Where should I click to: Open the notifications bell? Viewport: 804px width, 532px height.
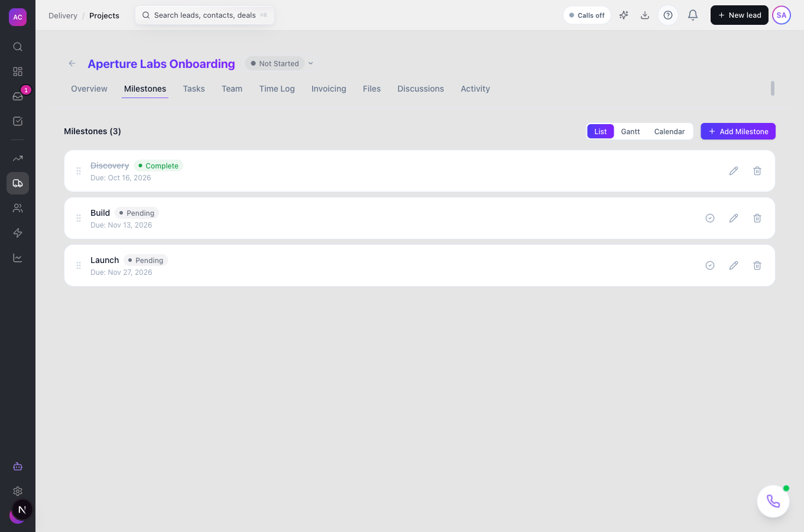tap(693, 15)
